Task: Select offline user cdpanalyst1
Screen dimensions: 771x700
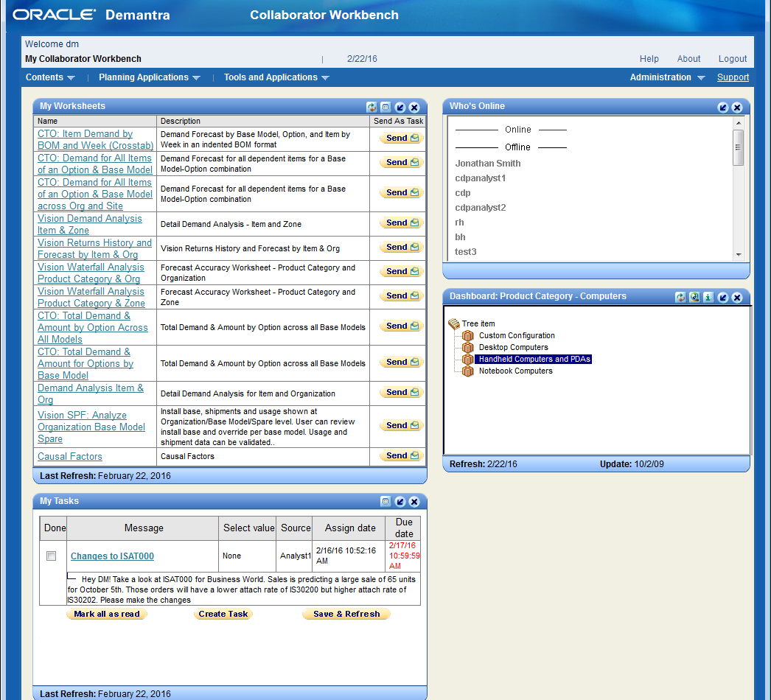Action: point(480,178)
